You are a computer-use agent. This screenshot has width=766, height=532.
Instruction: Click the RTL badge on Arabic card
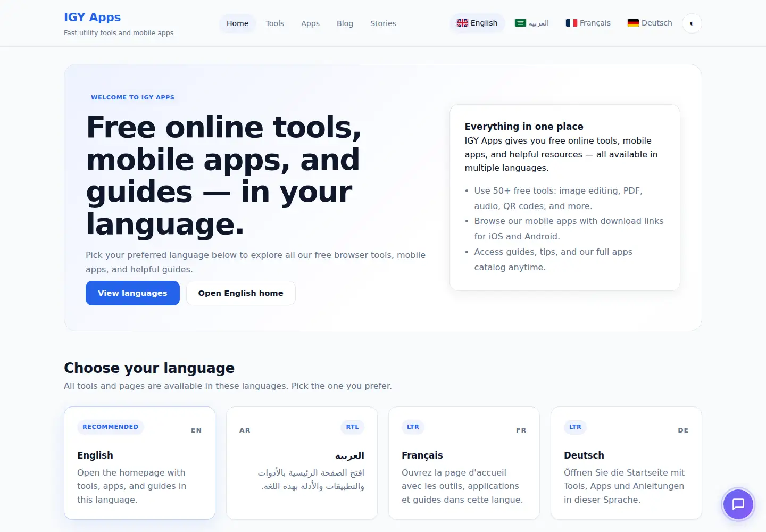click(352, 427)
